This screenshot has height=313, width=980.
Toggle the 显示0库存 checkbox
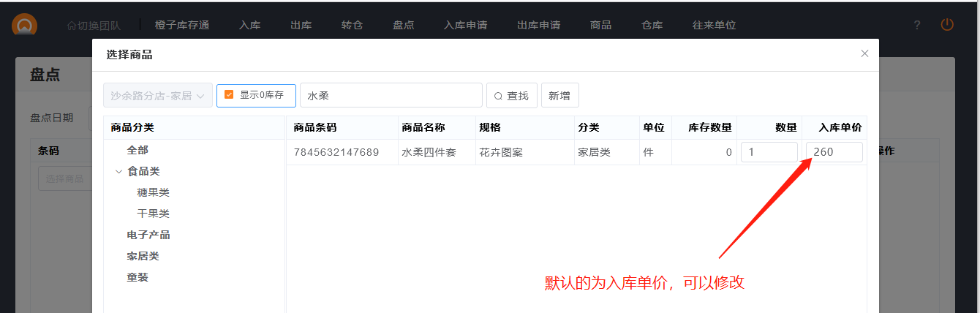(x=229, y=95)
